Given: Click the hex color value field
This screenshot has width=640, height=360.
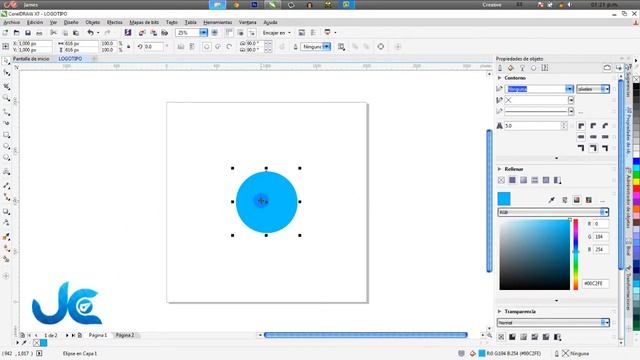Looking at the screenshot, I should (x=596, y=283).
